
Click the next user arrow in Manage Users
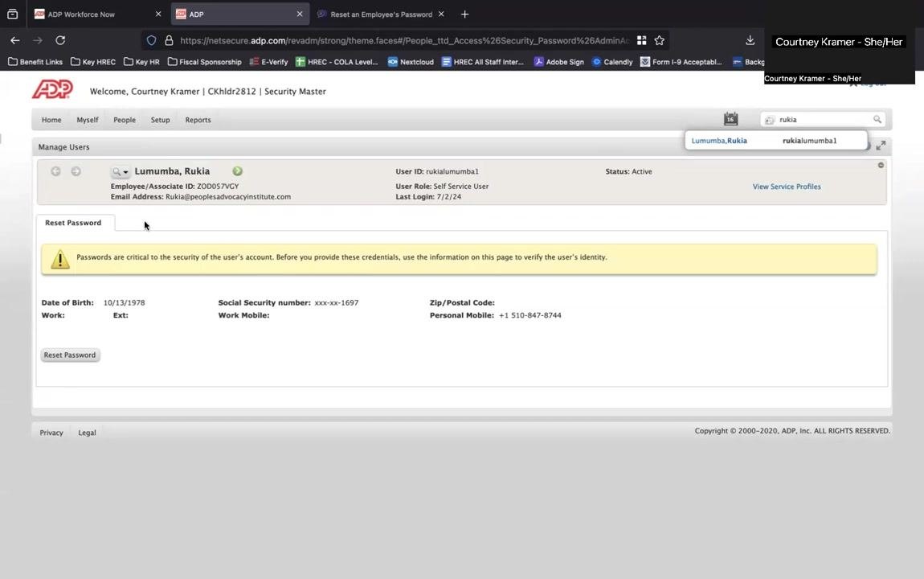tap(76, 171)
